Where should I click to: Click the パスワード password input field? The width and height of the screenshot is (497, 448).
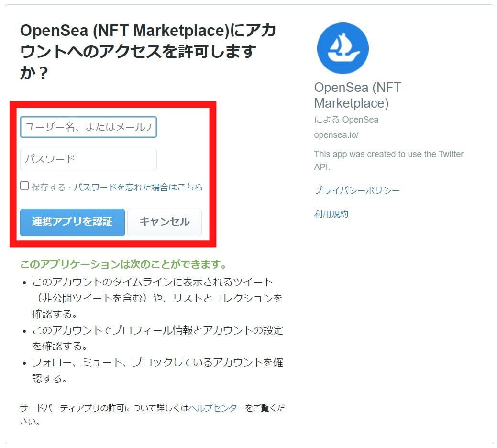point(89,159)
